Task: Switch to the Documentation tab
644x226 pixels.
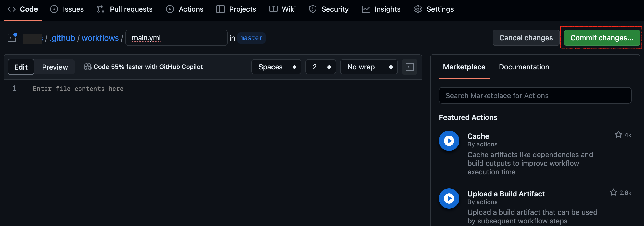Action: click(x=524, y=67)
